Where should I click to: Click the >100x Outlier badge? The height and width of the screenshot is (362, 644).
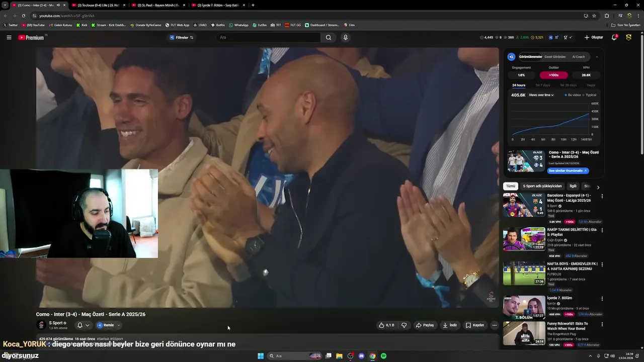[554, 75]
